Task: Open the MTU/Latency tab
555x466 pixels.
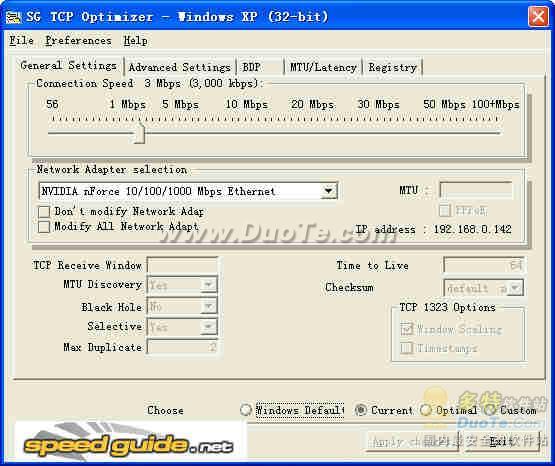Action: tap(323, 67)
